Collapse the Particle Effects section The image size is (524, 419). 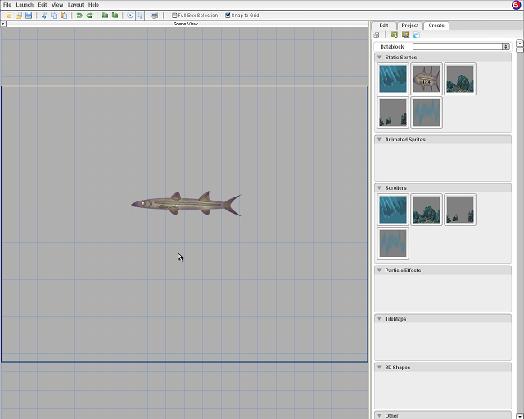(379, 270)
